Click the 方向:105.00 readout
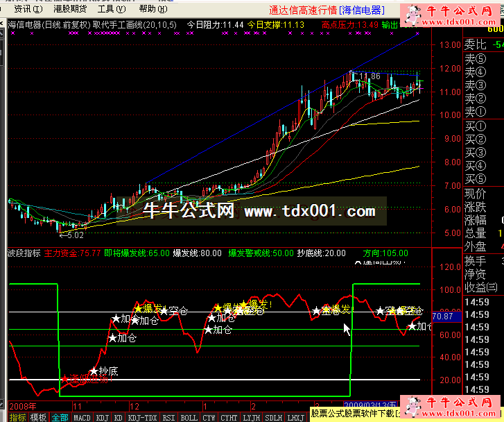The width and height of the screenshot is (504, 422). click(x=385, y=253)
